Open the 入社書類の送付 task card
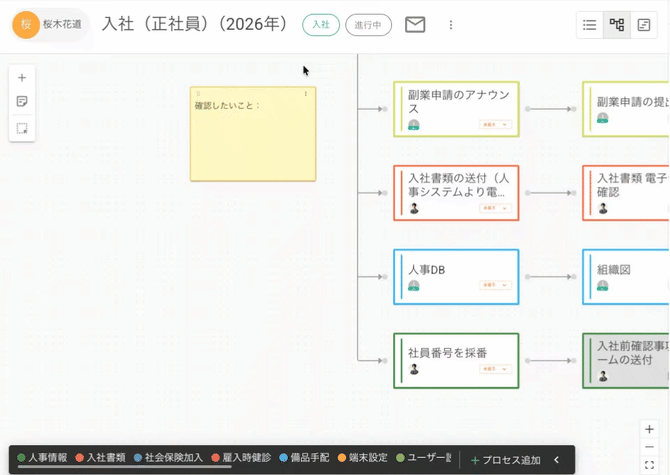 (x=456, y=193)
